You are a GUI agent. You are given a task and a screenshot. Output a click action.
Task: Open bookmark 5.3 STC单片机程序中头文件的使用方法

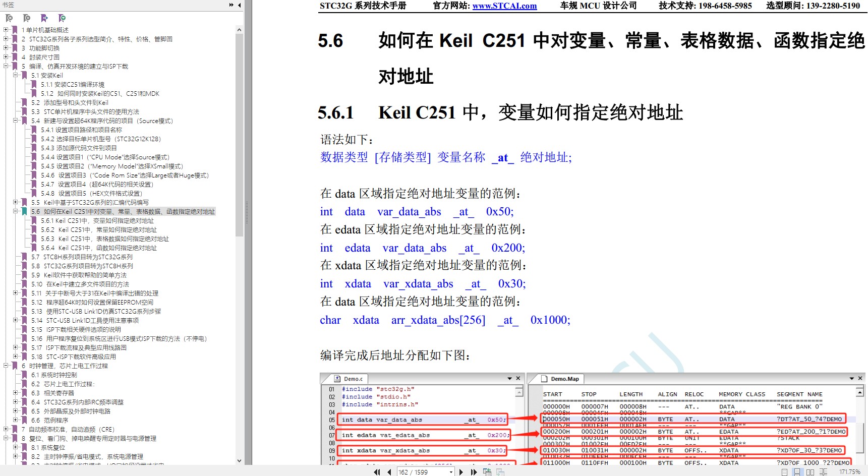tap(85, 112)
